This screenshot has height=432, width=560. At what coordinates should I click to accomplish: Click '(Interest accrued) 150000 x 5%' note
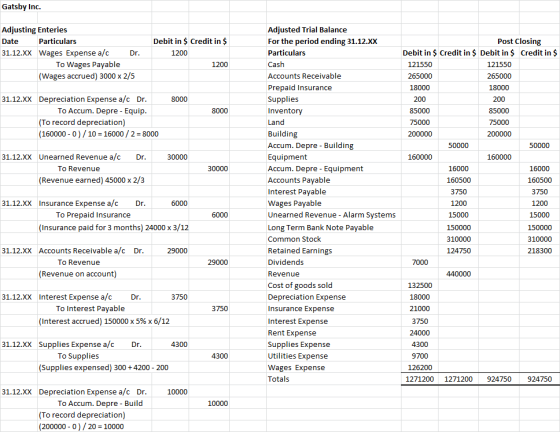(104, 321)
